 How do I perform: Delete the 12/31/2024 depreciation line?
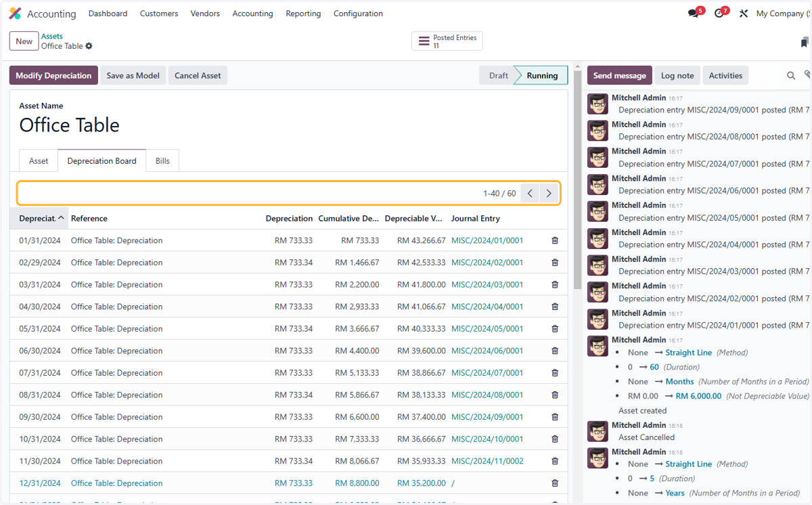[x=555, y=483]
